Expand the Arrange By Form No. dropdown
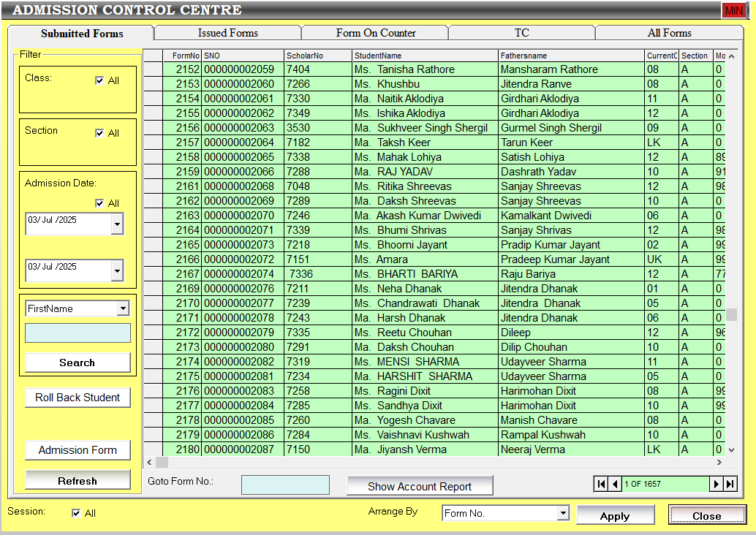The height and width of the screenshot is (535, 756). [563, 513]
